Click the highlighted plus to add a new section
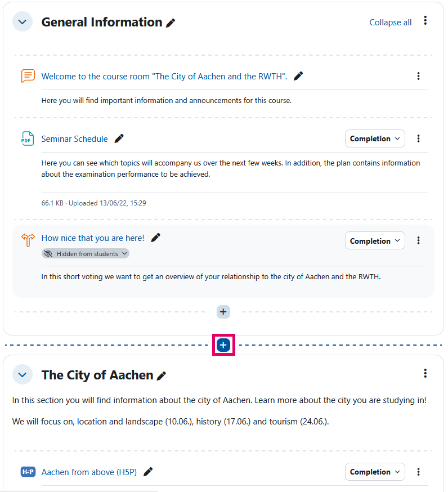The height and width of the screenshot is (492, 448). [223, 345]
